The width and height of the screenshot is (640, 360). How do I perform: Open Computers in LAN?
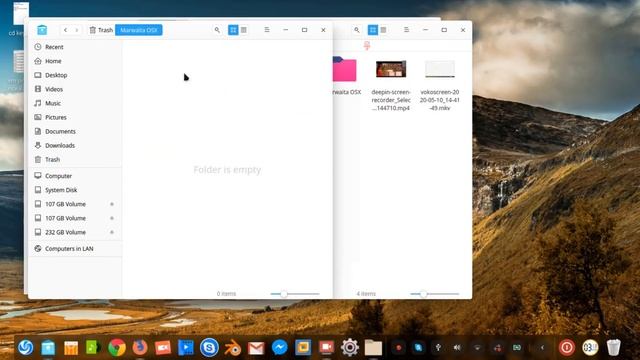coord(75,249)
